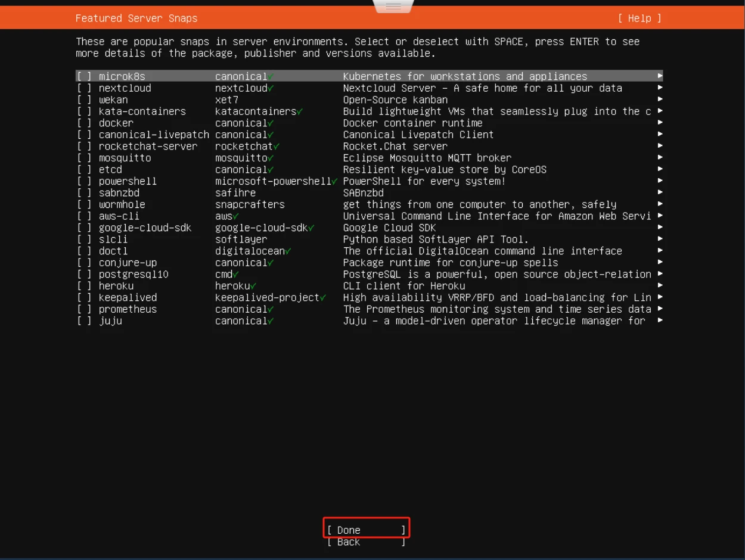
Task: Expand the docker row's right arrow
Action: (660, 123)
